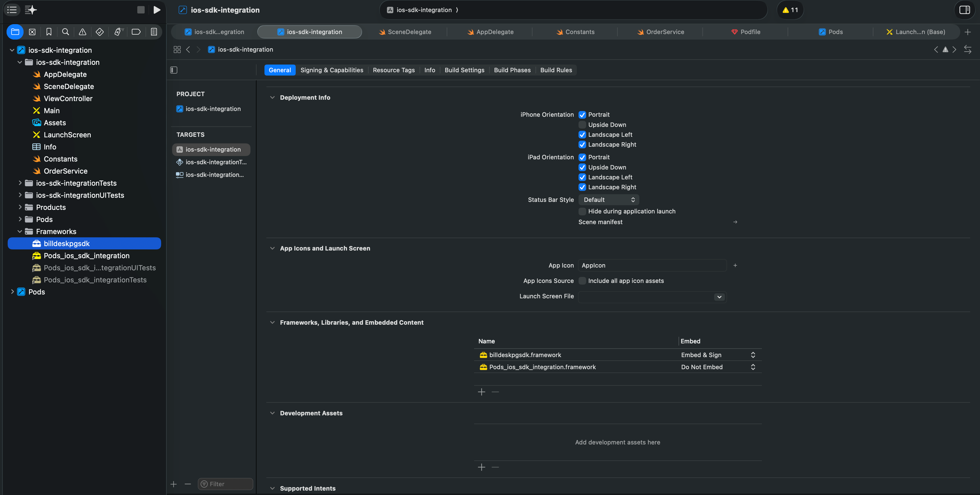
Task: Collapse App Icons and Launch Screen section
Action: click(x=272, y=248)
